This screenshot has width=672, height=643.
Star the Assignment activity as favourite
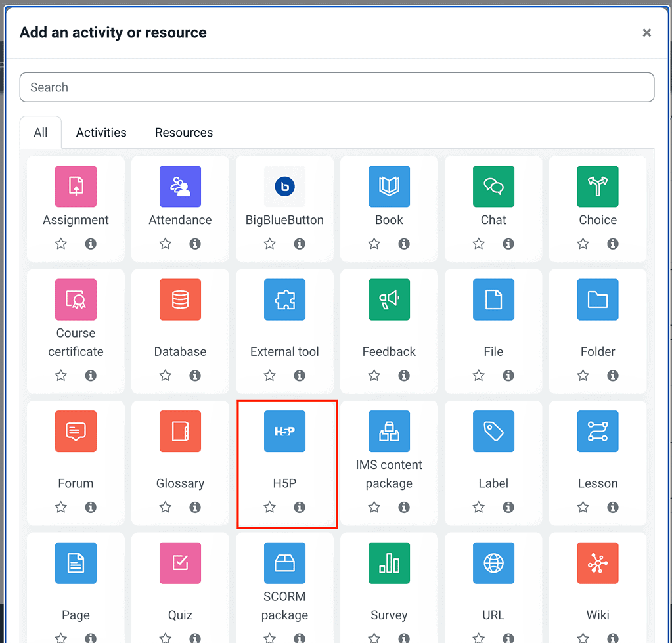(61, 244)
